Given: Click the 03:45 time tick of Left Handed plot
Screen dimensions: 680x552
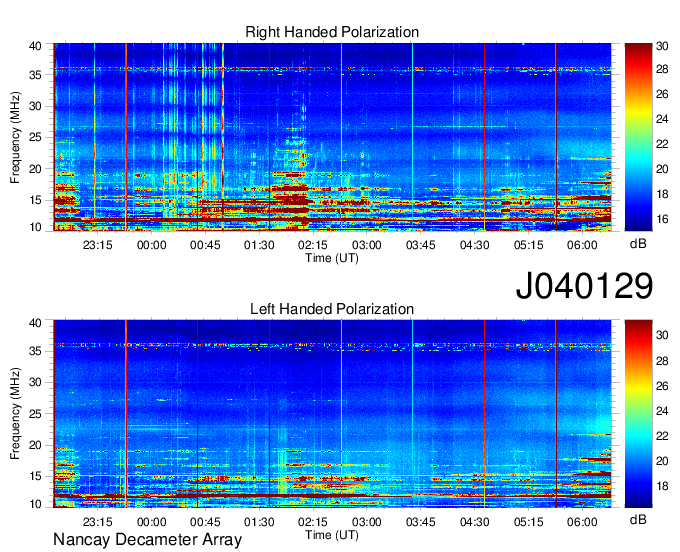Looking at the screenshot, I should pos(421,522).
